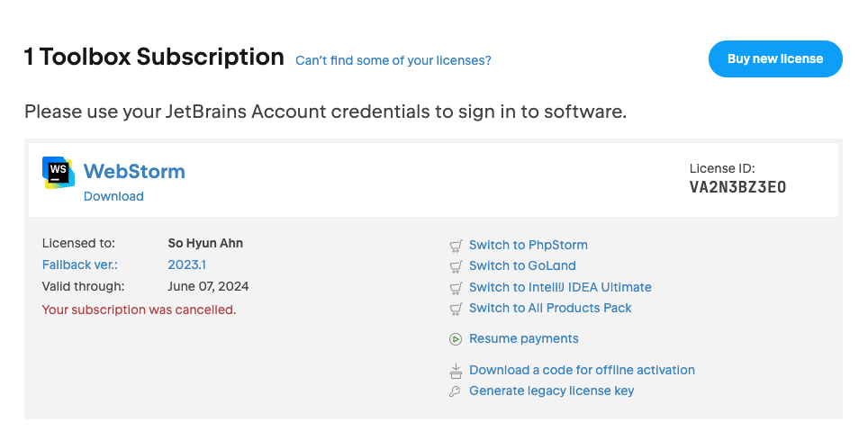This screenshot has height=431, width=868.
Task: Click the Download link under WebStorm
Action: click(x=113, y=196)
